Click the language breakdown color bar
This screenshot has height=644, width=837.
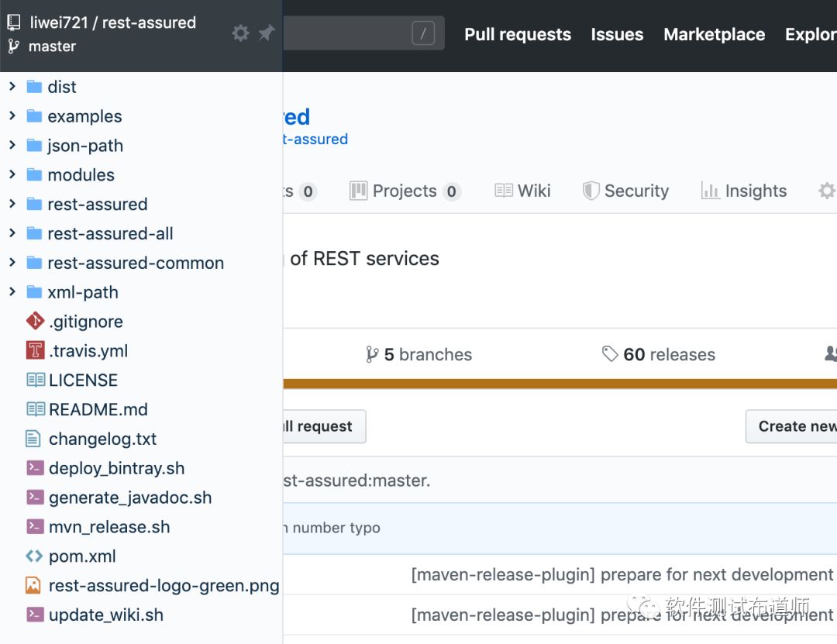tap(560, 384)
